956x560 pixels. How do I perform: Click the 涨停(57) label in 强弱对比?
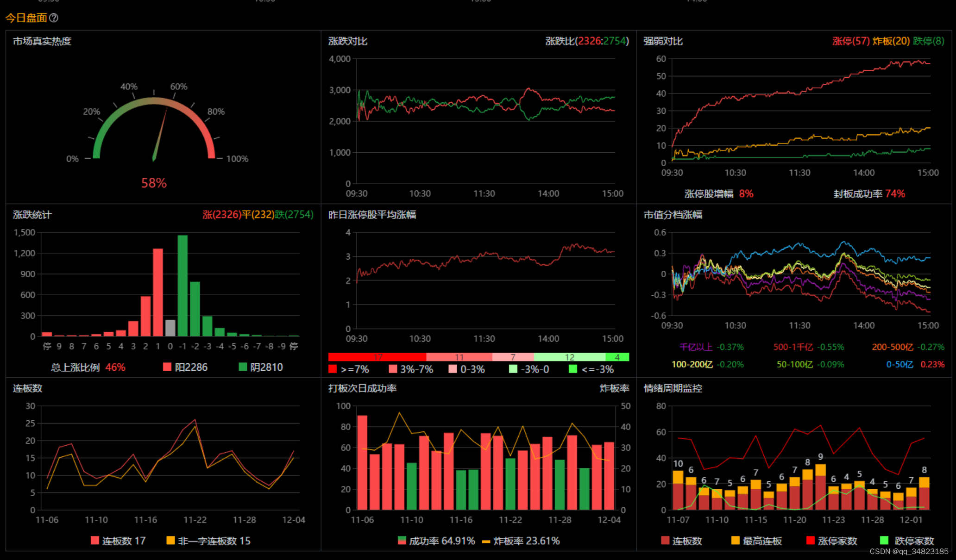[x=851, y=41]
